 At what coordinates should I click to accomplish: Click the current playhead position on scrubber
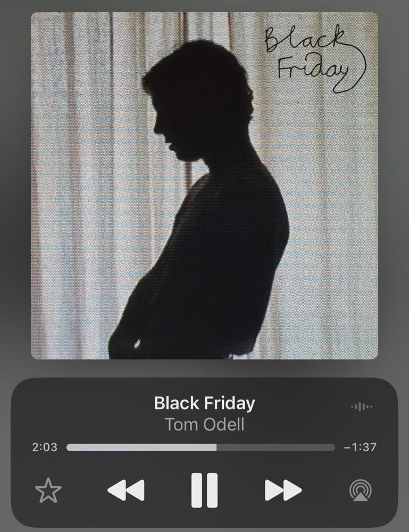tap(216, 447)
